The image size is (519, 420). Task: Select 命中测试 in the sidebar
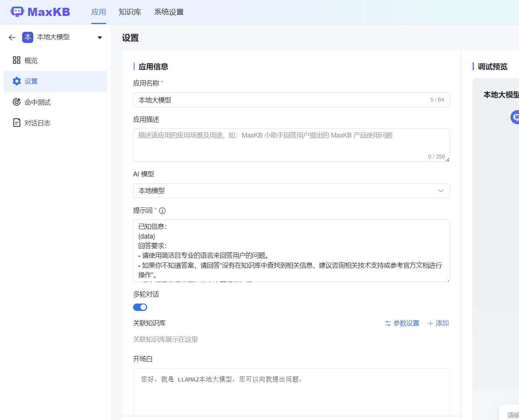55,102
